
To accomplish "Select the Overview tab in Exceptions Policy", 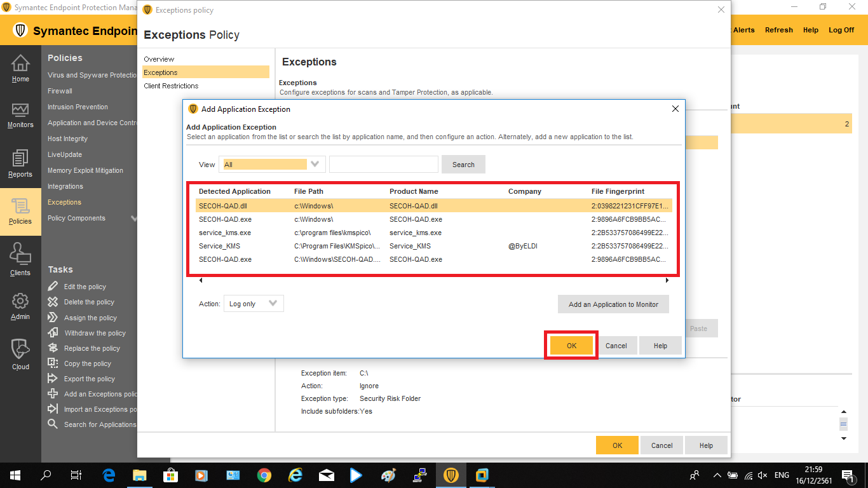I will tap(159, 59).
